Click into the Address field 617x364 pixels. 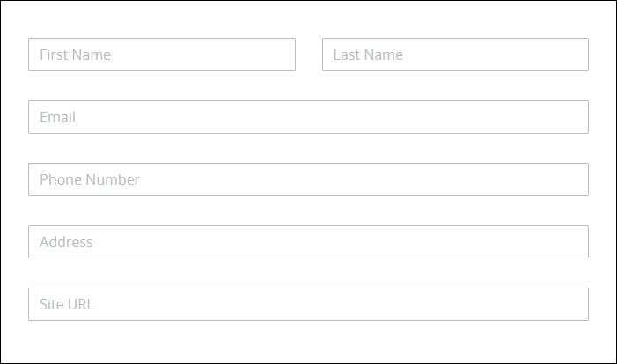click(x=308, y=242)
